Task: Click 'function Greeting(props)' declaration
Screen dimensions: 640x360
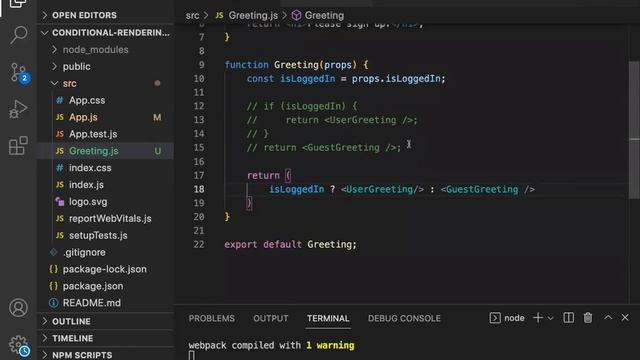Action: [296, 65]
